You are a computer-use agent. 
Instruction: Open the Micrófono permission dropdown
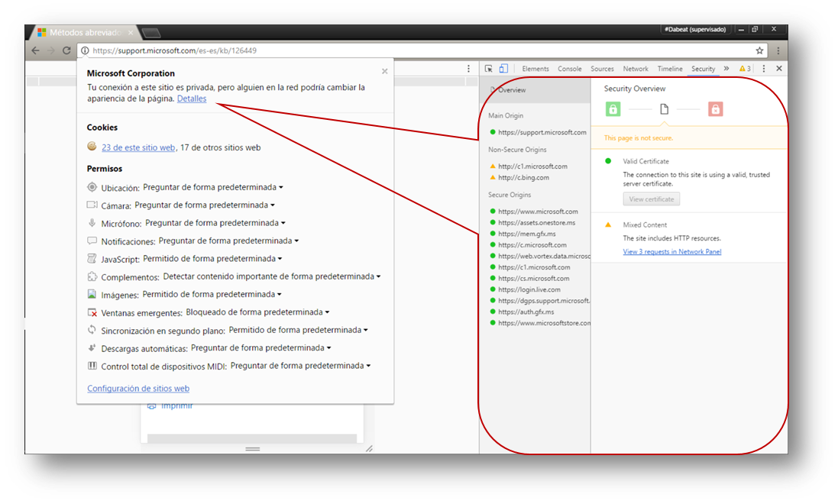(215, 223)
